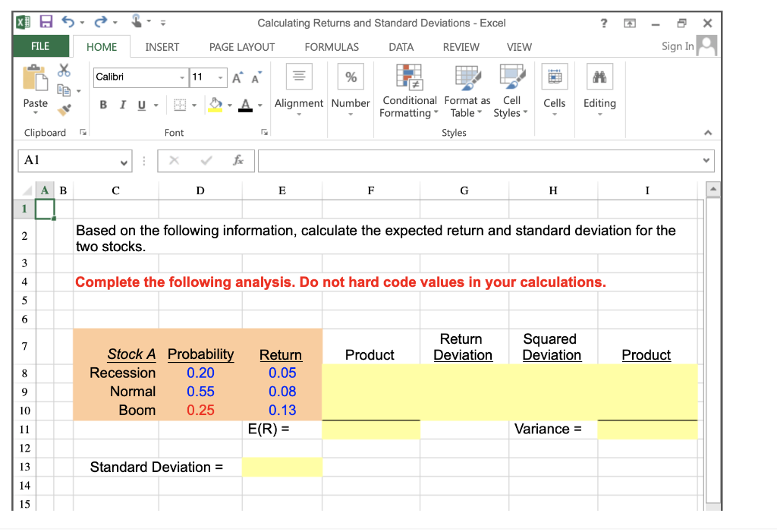Switch to the FORMULAS ribbon tab

point(332,46)
